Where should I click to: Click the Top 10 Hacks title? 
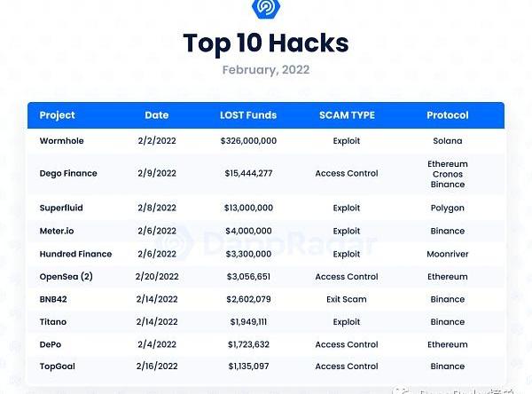coord(265,43)
